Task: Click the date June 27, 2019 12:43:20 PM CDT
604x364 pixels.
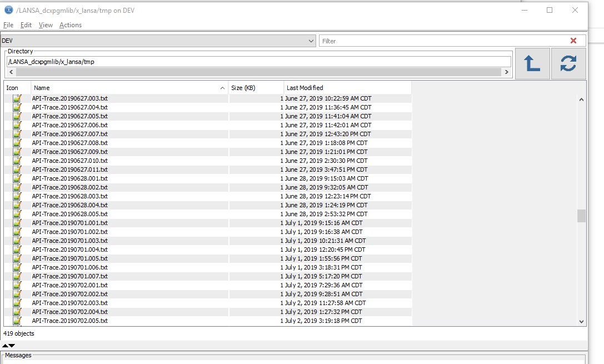Action: (x=328, y=134)
